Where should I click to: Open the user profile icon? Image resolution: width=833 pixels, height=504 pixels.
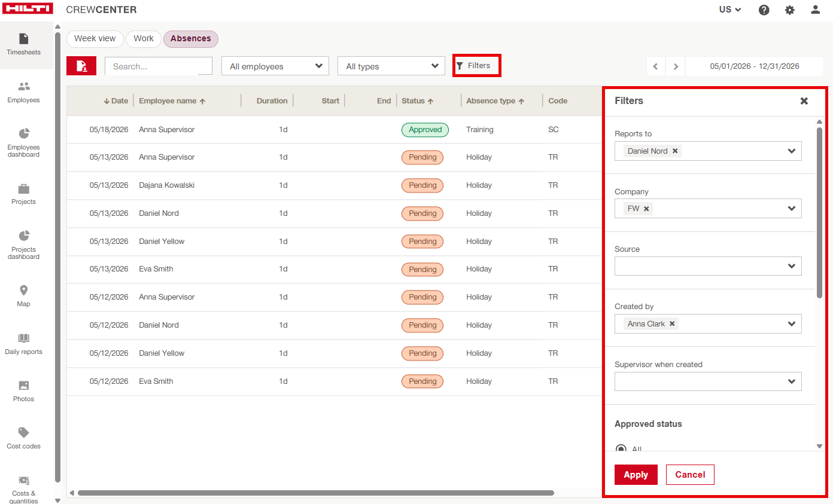click(815, 10)
